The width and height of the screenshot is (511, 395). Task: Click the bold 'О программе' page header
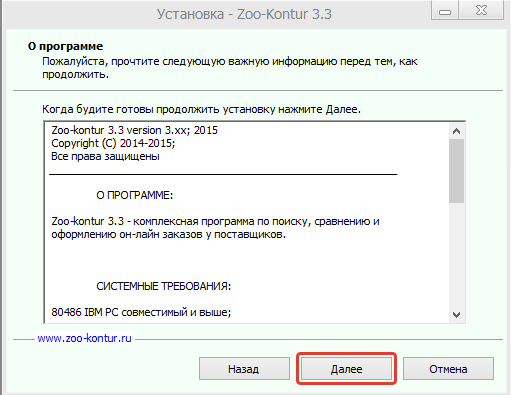tap(65, 46)
